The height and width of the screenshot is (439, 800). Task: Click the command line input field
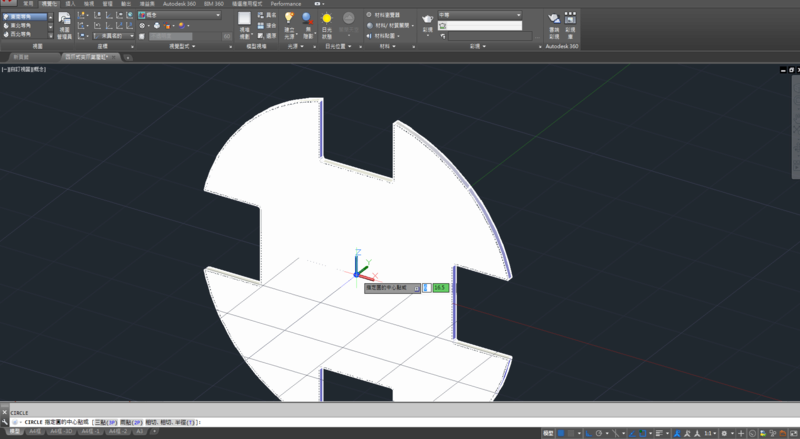tap(403, 422)
